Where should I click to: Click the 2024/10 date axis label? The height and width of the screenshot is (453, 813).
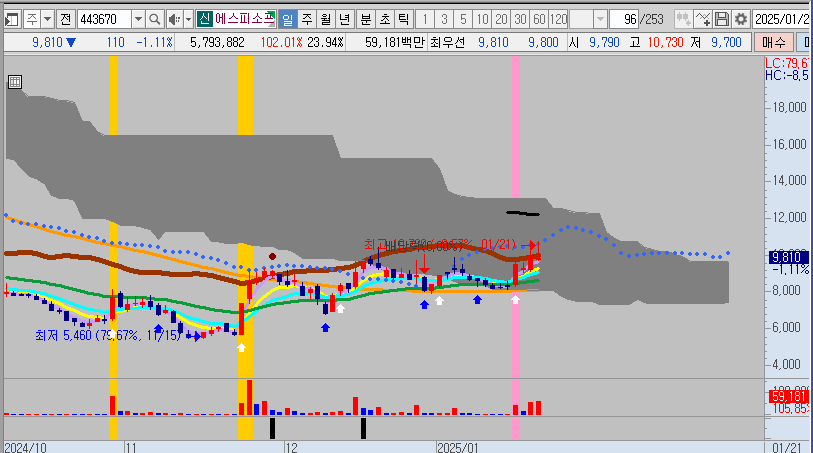(x=25, y=448)
